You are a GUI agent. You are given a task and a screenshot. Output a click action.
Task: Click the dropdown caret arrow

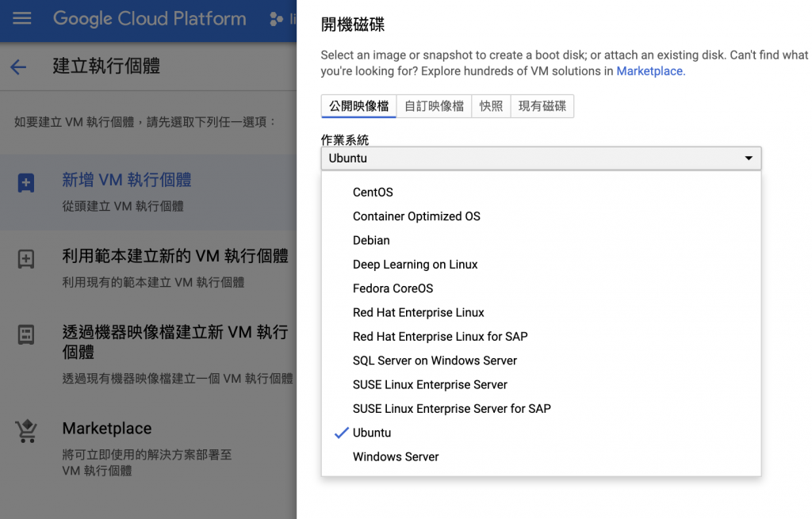[749, 158]
